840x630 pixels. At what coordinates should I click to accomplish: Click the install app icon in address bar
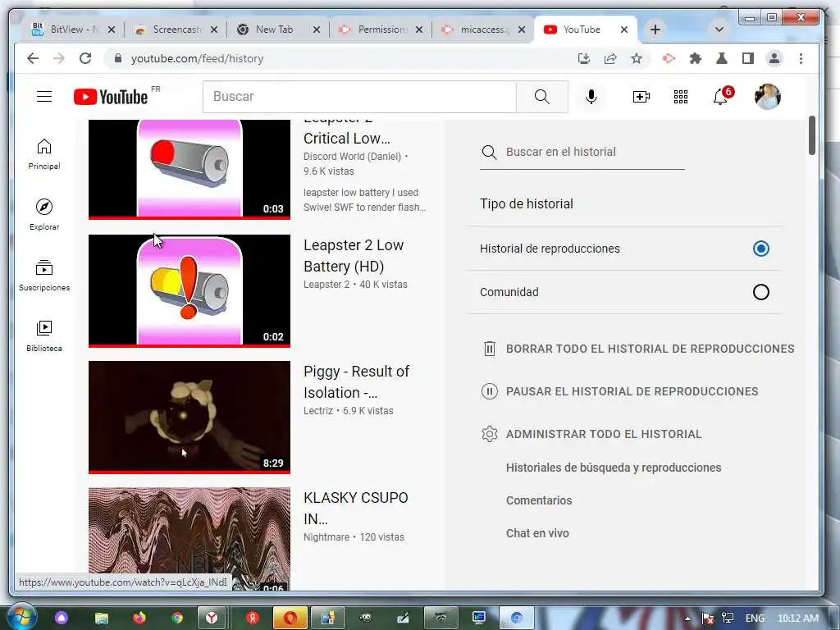tap(584, 58)
